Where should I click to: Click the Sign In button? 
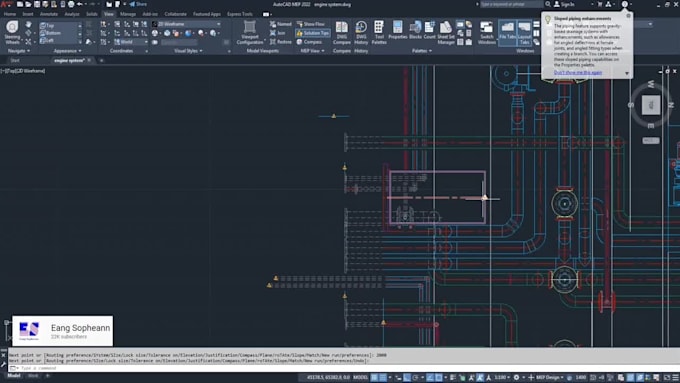pos(564,4)
